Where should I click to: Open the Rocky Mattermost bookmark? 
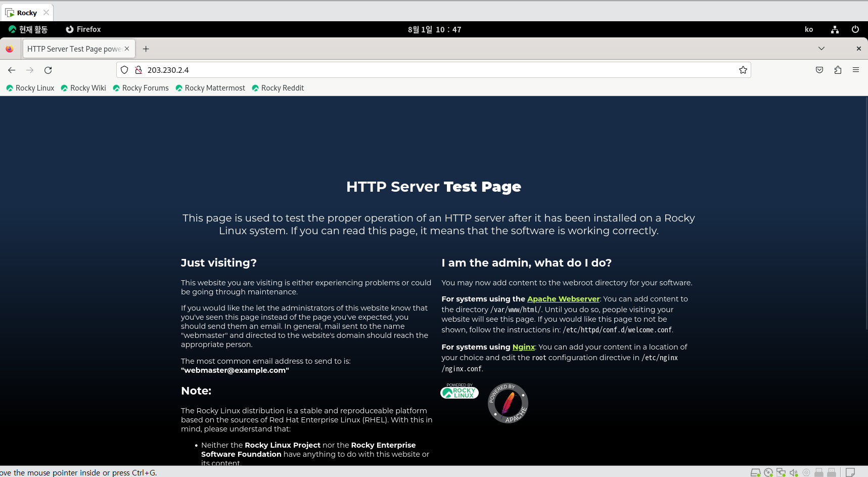point(210,88)
